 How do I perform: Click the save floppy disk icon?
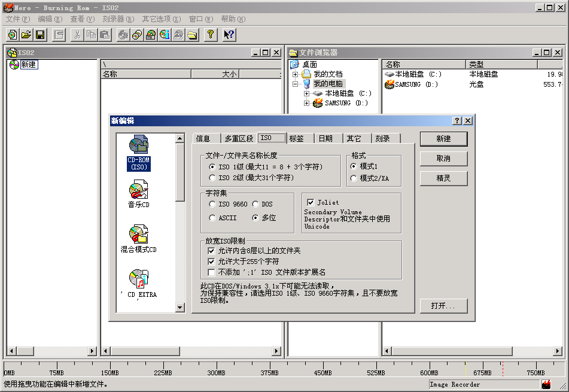40,35
